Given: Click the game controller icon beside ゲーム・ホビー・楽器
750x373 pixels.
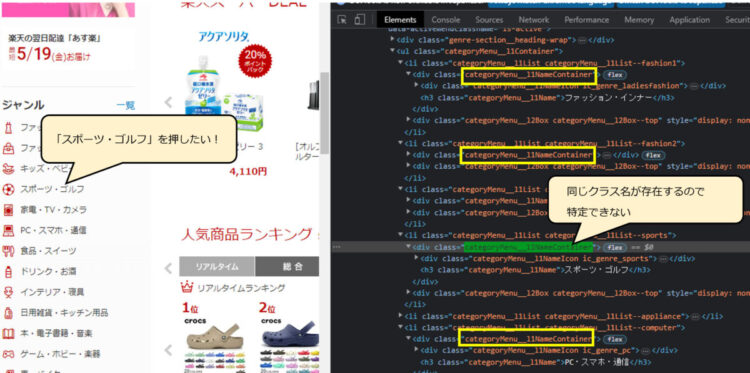Looking at the screenshot, I should [8, 354].
